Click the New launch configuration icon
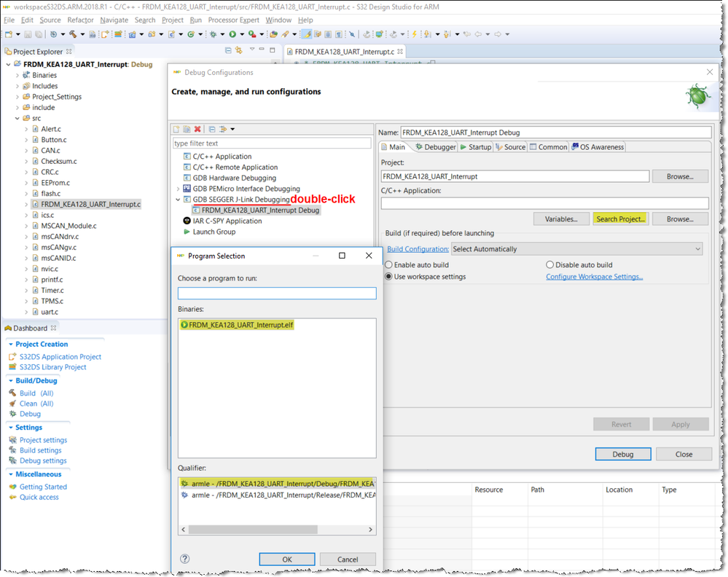 tap(176, 129)
